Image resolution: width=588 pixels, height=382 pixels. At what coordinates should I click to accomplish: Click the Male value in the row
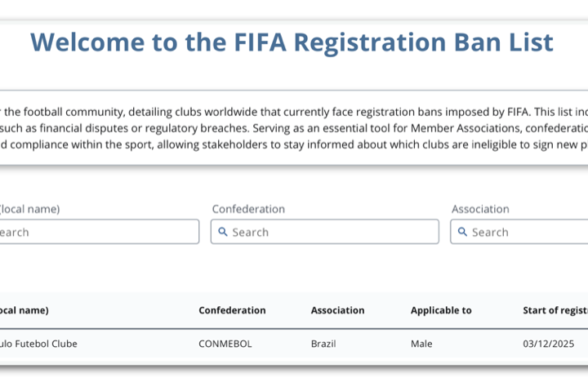pyautogui.click(x=421, y=344)
